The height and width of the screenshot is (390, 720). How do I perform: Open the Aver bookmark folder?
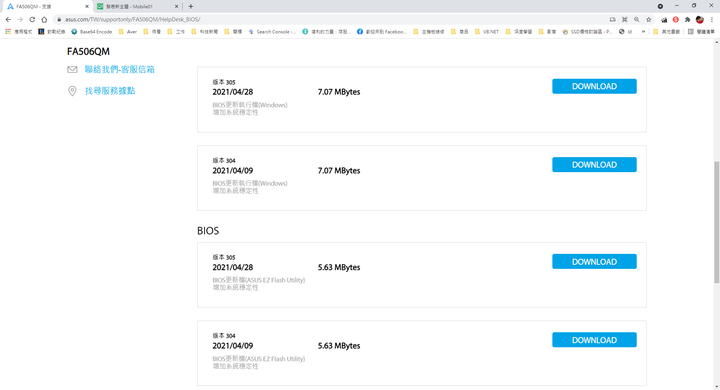click(128, 32)
